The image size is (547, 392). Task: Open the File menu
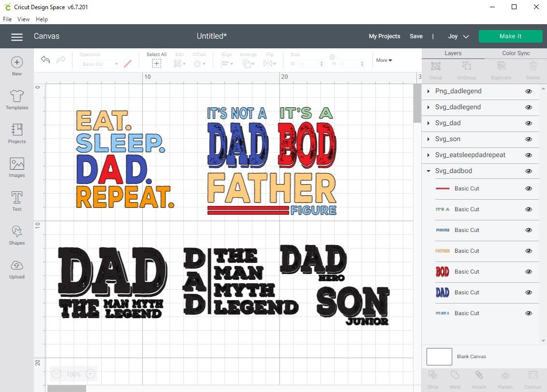coord(7,19)
